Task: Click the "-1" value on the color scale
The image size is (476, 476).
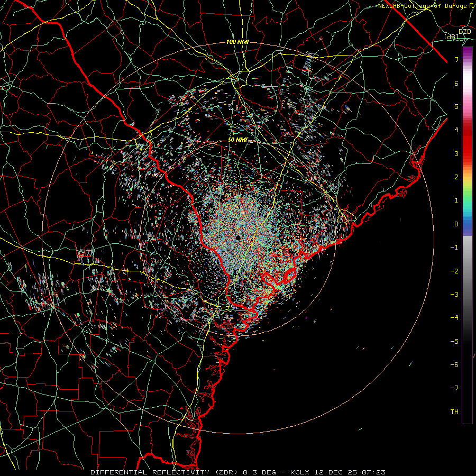Action: tap(454, 248)
